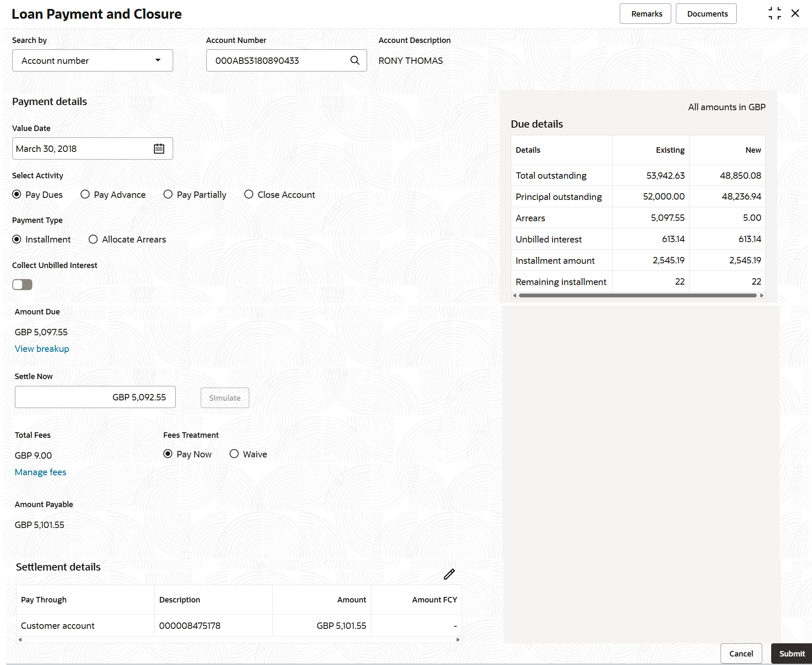Click settlement table right scroll arrow
The height and width of the screenshot is (665, 812).
[x=458, y=639]
